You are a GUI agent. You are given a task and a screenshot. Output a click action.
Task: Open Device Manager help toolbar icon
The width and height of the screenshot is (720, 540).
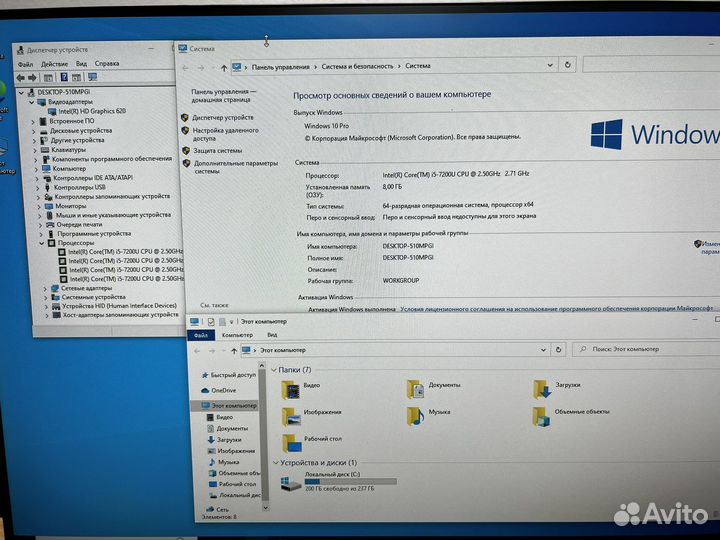(64, 77)
